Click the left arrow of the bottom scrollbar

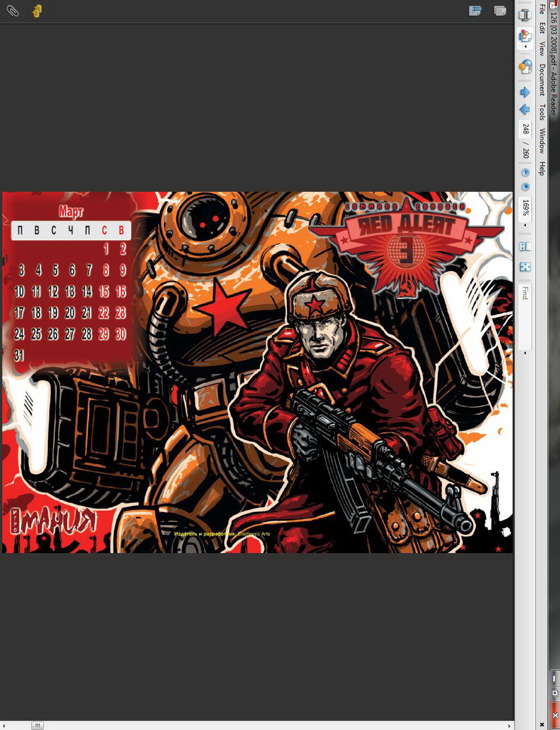pyautogui.click(x=3, y=725)
